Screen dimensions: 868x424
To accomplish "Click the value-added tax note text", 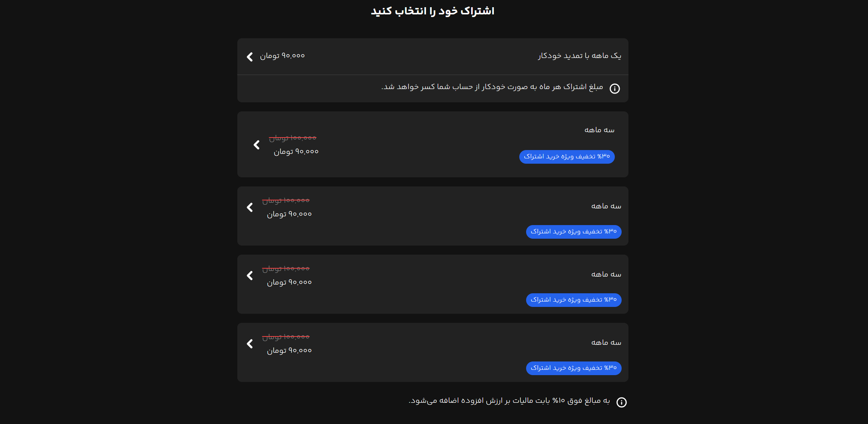I will 509,401.
